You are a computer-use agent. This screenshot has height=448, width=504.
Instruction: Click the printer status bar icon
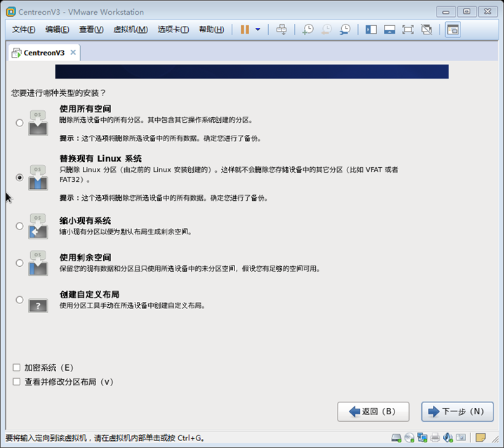point(435,437)
